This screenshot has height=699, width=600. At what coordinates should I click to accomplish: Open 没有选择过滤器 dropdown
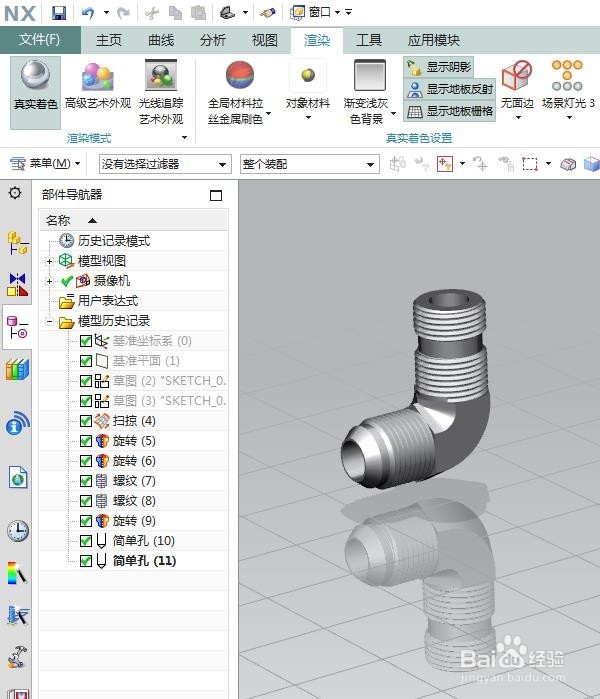pyautogui.click(x=165, y=164)
